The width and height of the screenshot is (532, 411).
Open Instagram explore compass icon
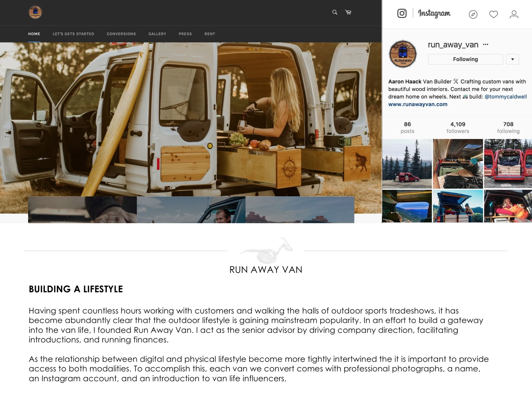tap(473, 14)
